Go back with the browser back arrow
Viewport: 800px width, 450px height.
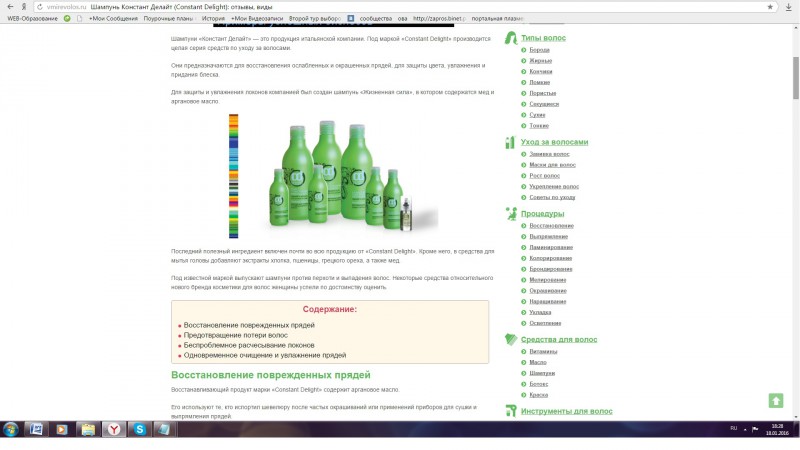(x=10, y=7)
